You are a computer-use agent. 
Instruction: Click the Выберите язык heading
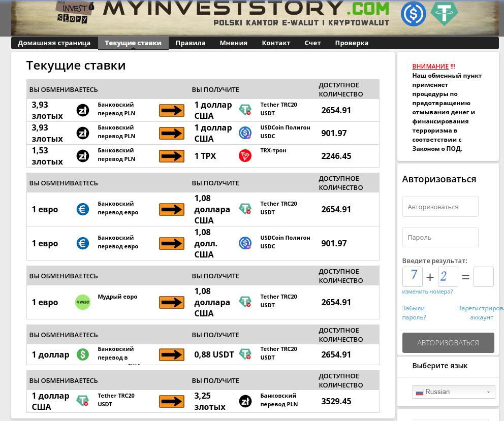(x=439, y=366)
